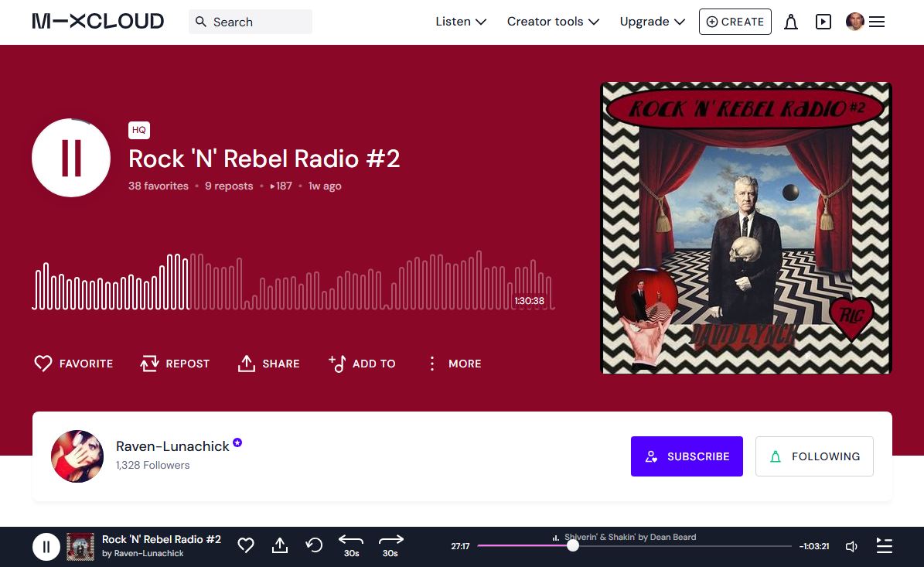This screenshot has height=567, width=924.
Task: Open the show title in the player bar
Action: [x=162, y=539]
